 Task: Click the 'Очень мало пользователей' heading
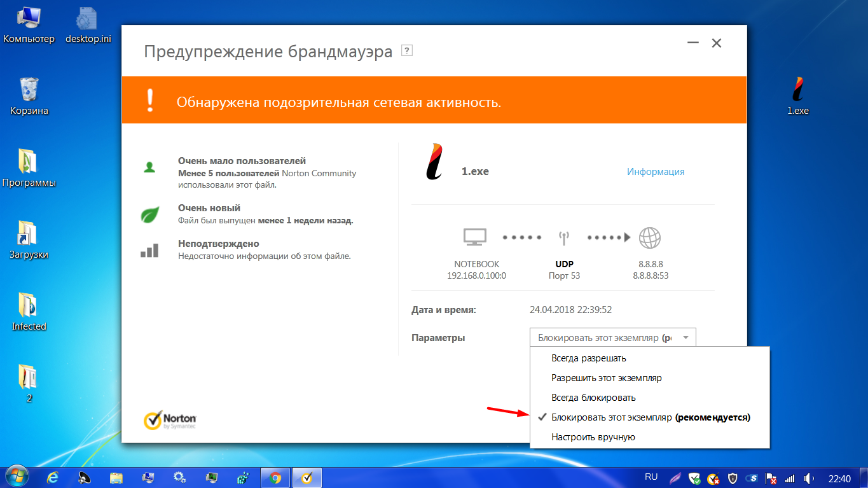click(242, 161)
